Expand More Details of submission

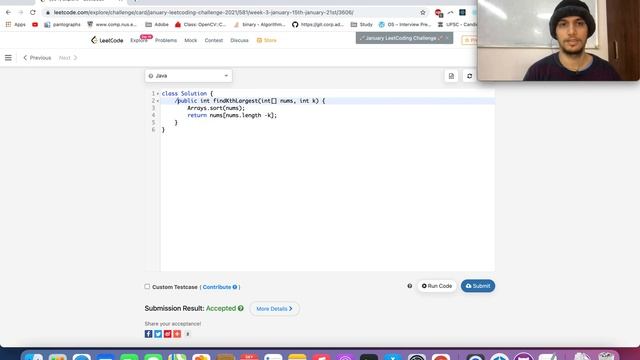(274, 309)
